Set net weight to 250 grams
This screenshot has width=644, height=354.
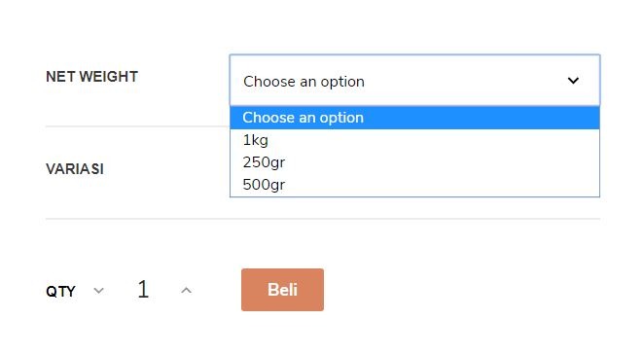point(414,162)
